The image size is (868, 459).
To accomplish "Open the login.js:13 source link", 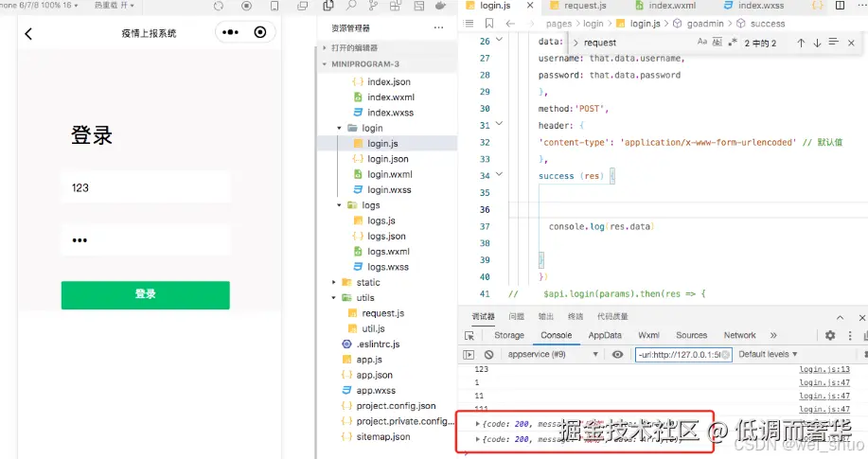I will click(824, 369).
